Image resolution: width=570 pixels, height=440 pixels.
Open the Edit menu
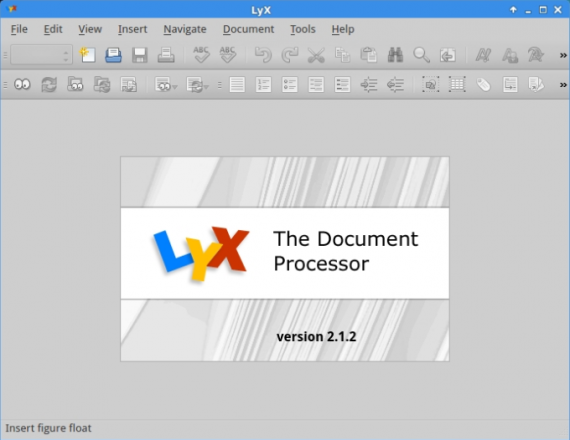point(53,29)
